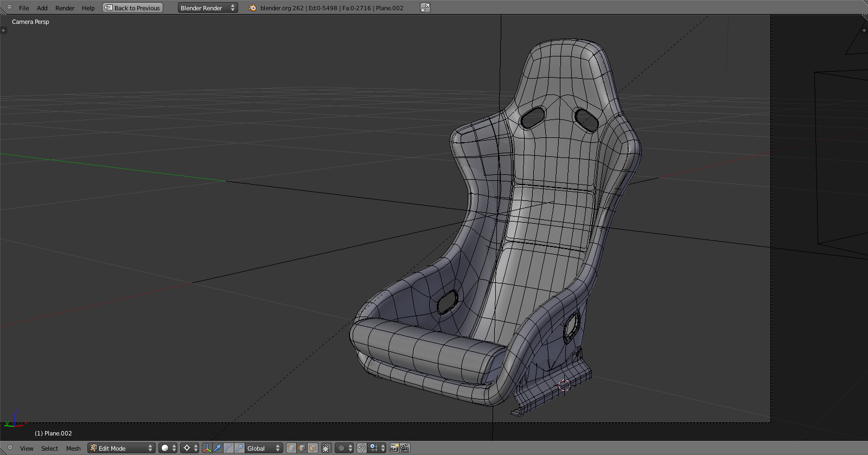Viewport: 868px width, 455px height.
Task: Expand the toolshelf with the plus icon
Action: (x=3, y=30)
